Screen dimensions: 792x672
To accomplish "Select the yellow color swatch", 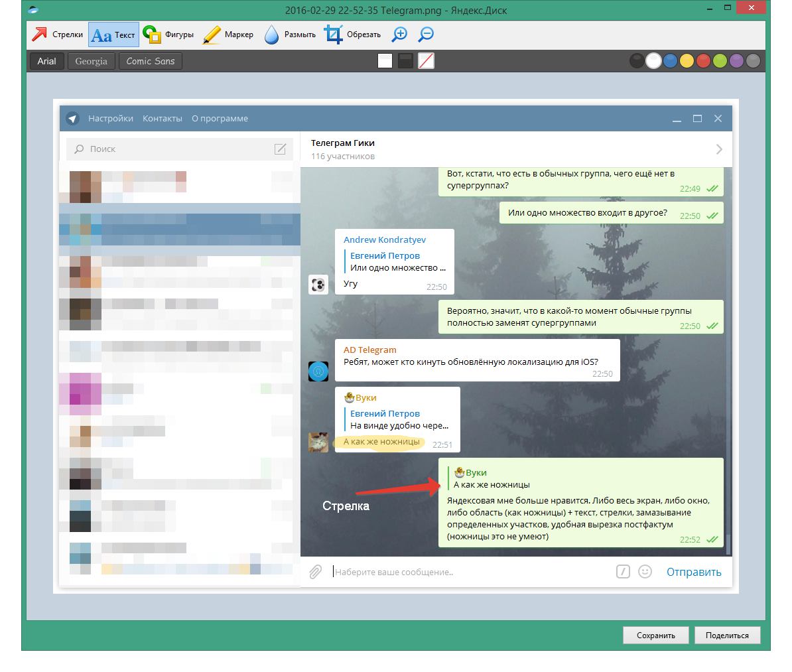I will 687,60.
